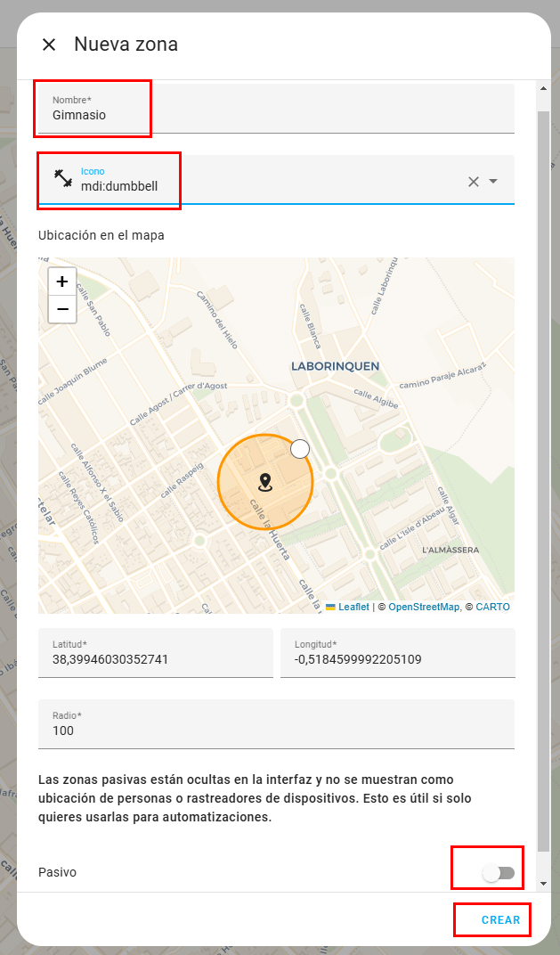560x955 pixels.
Task: Open the Leaflet attribution link
Action: point(353,607)
